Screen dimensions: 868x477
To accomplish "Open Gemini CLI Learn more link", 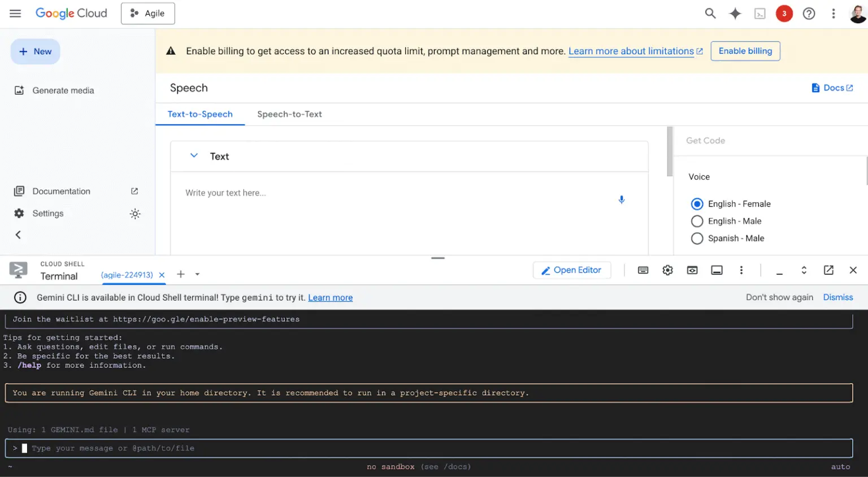I will [330, 298].
